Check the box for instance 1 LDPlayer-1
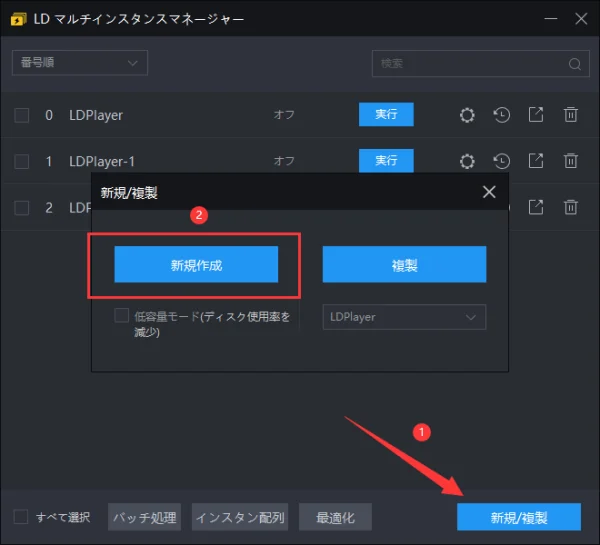 (x=21, y=161)
